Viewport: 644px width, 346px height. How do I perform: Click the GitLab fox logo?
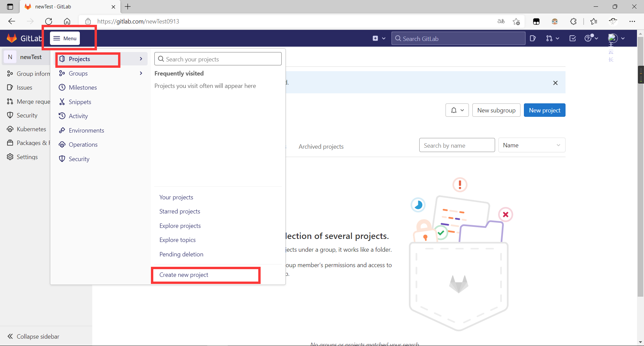click(x=12, y=38)
